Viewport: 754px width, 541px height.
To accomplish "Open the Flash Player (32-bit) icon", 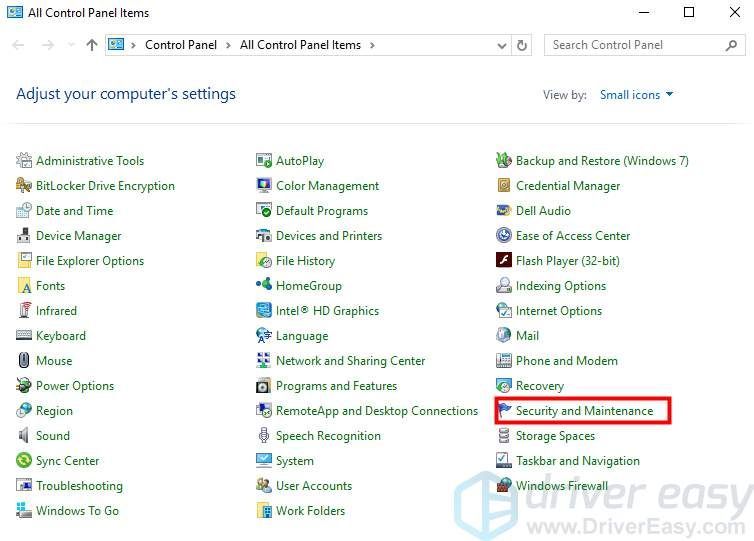I will [503, 260].
